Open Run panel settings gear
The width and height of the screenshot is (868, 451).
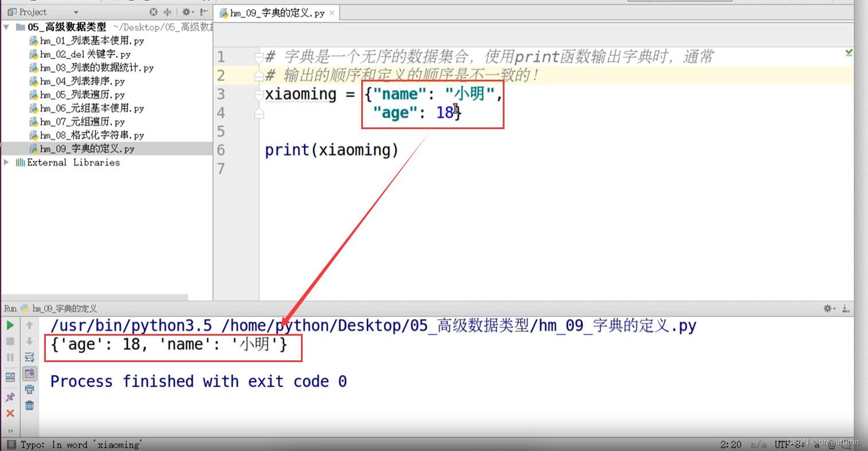coord(829,308)
